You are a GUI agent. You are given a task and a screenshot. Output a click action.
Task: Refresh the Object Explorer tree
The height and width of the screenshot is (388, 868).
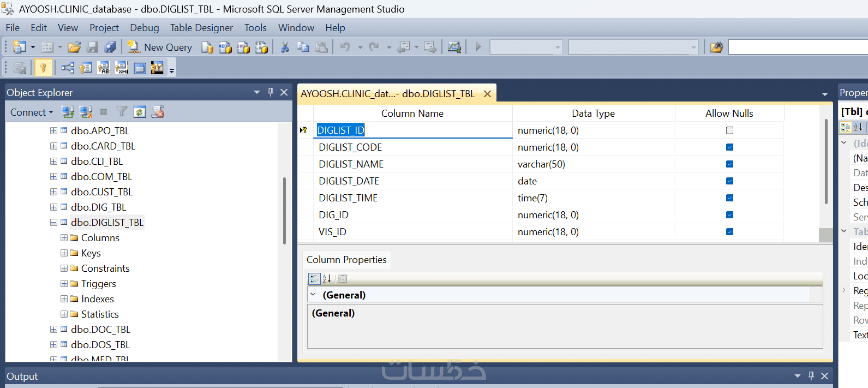[140, 112]
